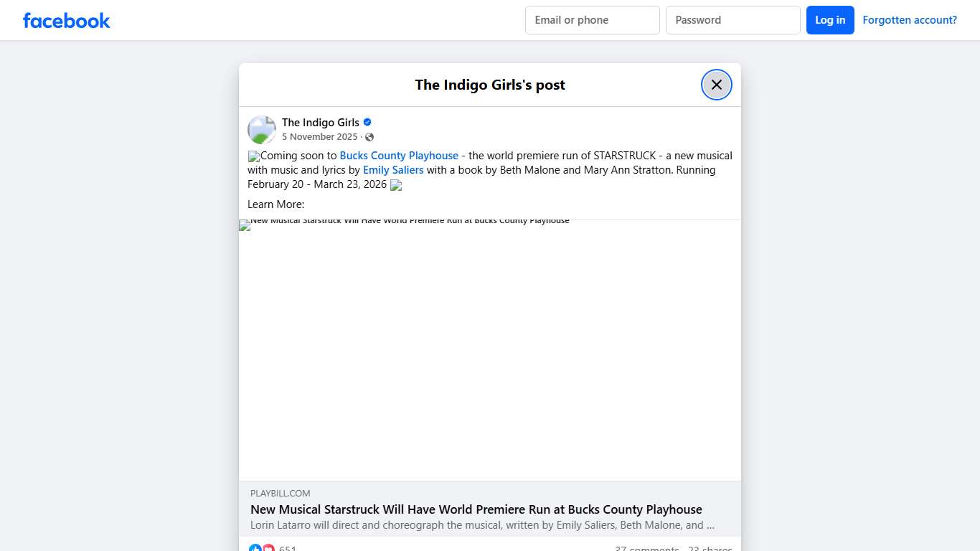Viewport: 980px width, 551px height.
Task: Open The Indigo Girls profile picture
Action: (262, 130)
